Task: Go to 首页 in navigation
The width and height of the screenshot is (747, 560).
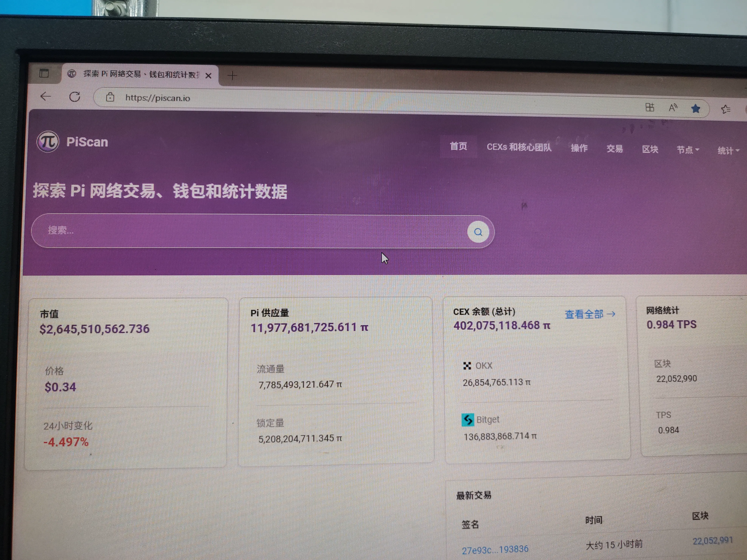Action: point(458,146)
